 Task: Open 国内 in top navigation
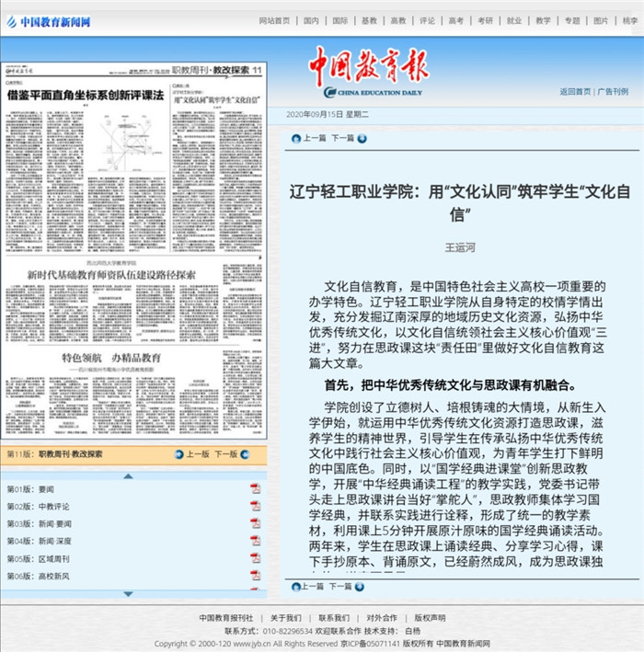[x=311, y=20]
